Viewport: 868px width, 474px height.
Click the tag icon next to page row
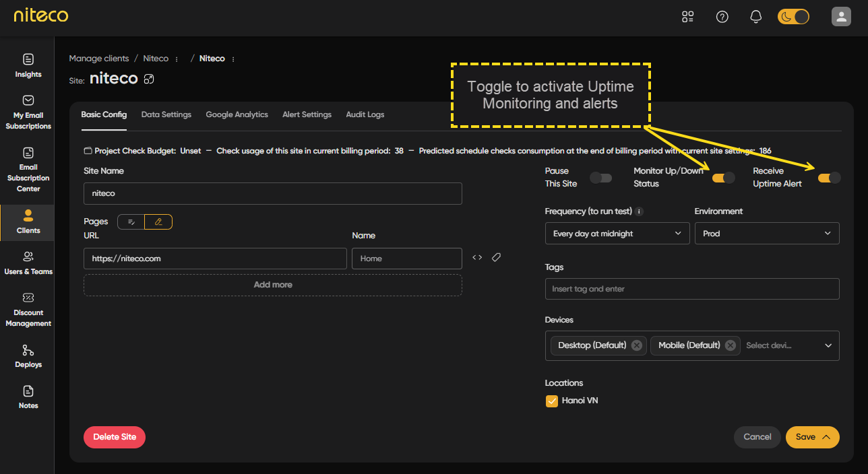[496, 258]
